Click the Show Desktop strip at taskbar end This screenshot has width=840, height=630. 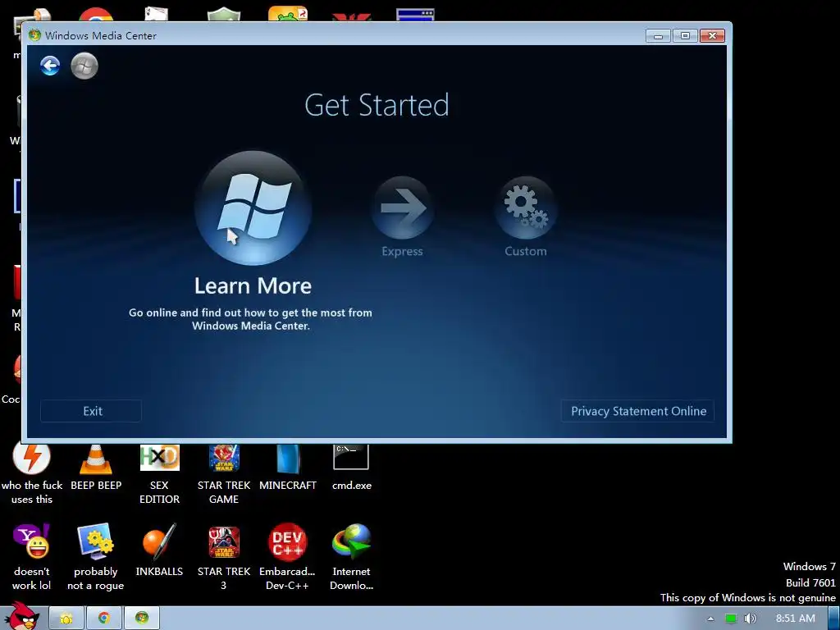point(834,619)
